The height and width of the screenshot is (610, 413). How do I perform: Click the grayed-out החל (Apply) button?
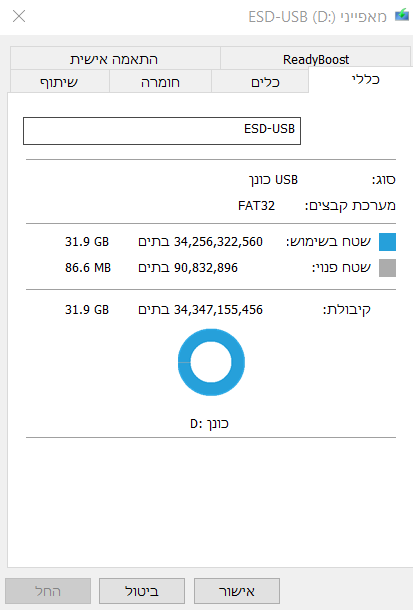click(48, 591)
